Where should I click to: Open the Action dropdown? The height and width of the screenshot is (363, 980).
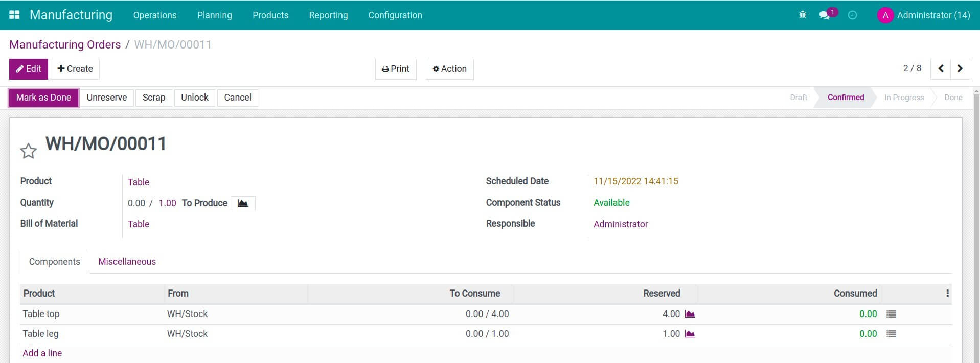[449, 69]
